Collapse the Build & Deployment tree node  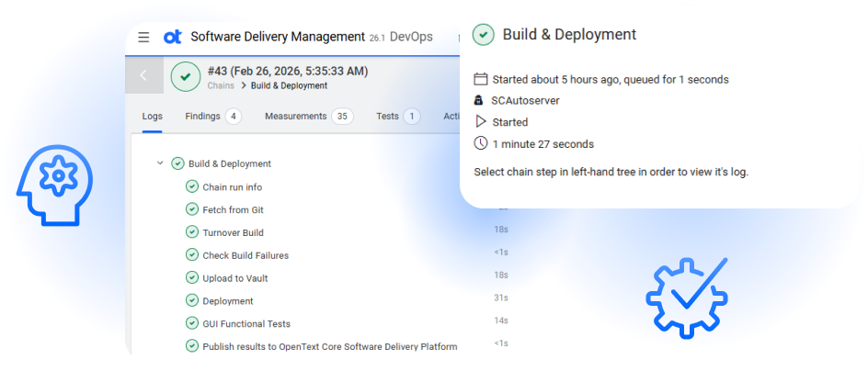pos(160,163)
